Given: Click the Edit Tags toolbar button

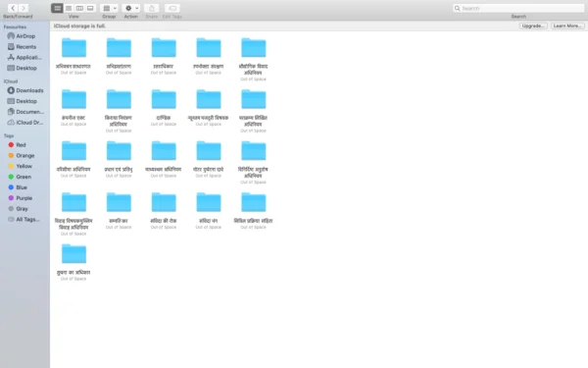Looking at the screenshot, I should (172, 8).
